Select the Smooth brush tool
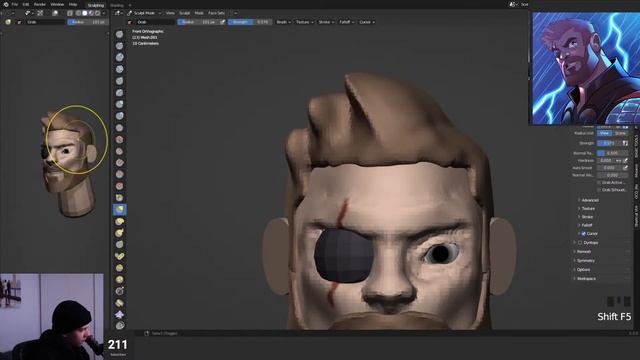The image size is (640, 360). coord(120,140)
